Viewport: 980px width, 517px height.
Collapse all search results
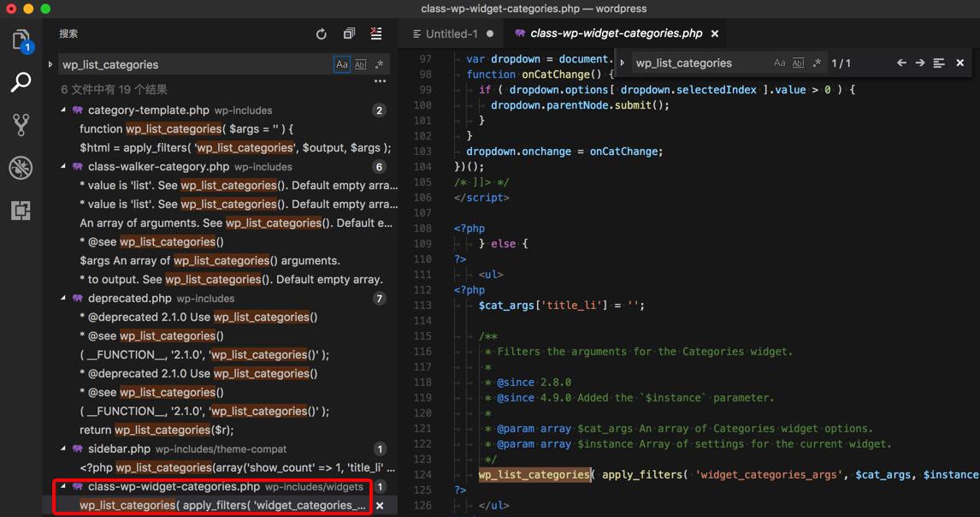tap(349, 34)
